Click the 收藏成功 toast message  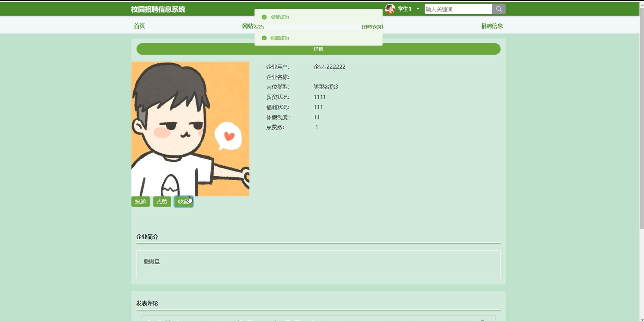(319, 38)
